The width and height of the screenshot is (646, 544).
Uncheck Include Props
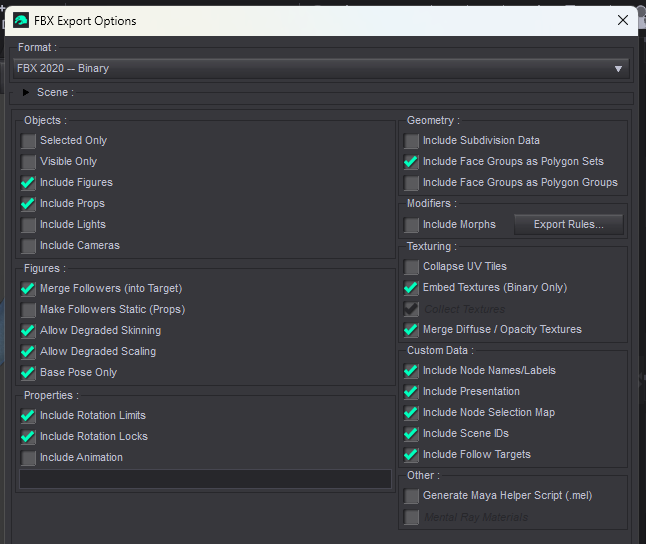coord(28,204)
